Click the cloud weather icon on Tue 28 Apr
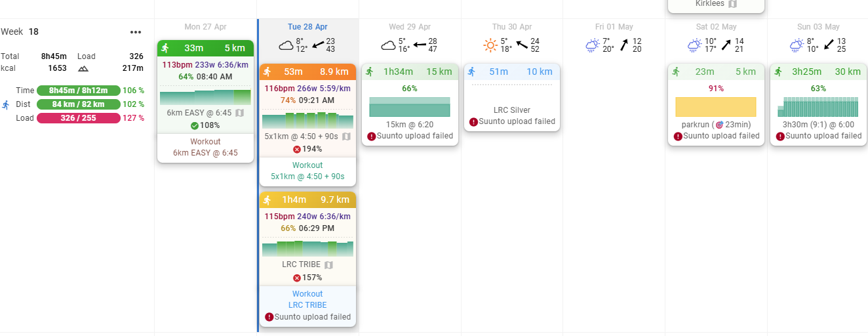 click(x=286, y=45)
